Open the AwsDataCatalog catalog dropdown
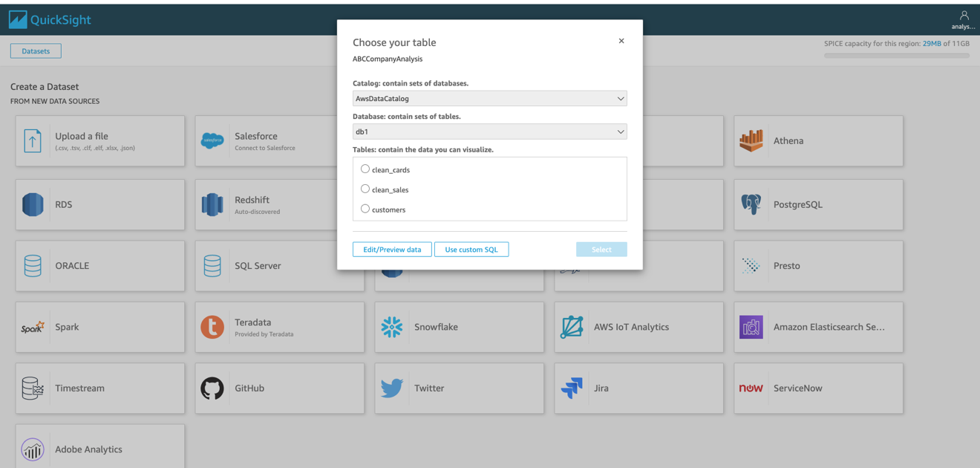 pos(490,98)
